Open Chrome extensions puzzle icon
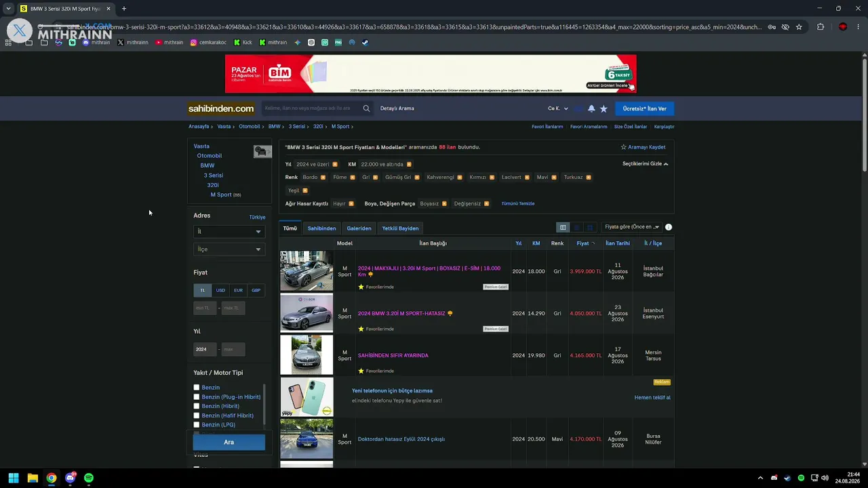Image resolution: width=868 pixels, height=488 pixels. [x=821, y=27]
